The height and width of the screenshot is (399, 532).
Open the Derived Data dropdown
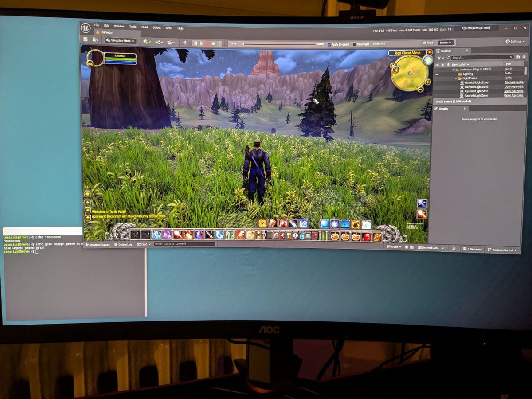pyautogui.click(x=430, y=248)
